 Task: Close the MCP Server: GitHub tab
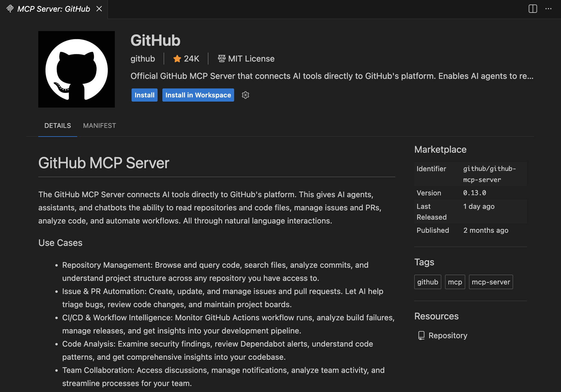99,9
